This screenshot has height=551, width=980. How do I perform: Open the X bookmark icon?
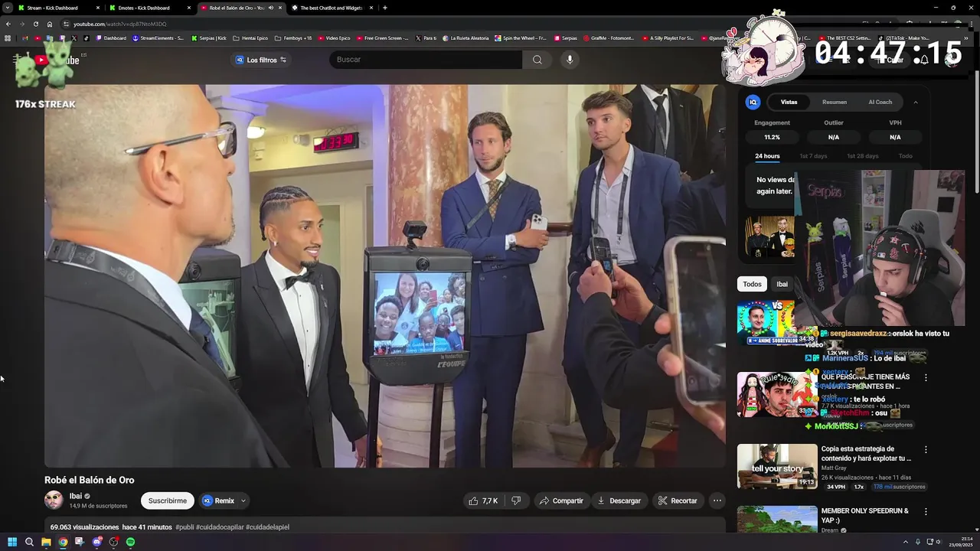74,37
